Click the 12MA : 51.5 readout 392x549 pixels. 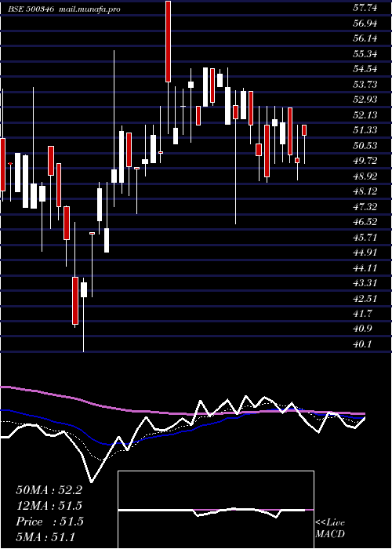click(49, 506)
